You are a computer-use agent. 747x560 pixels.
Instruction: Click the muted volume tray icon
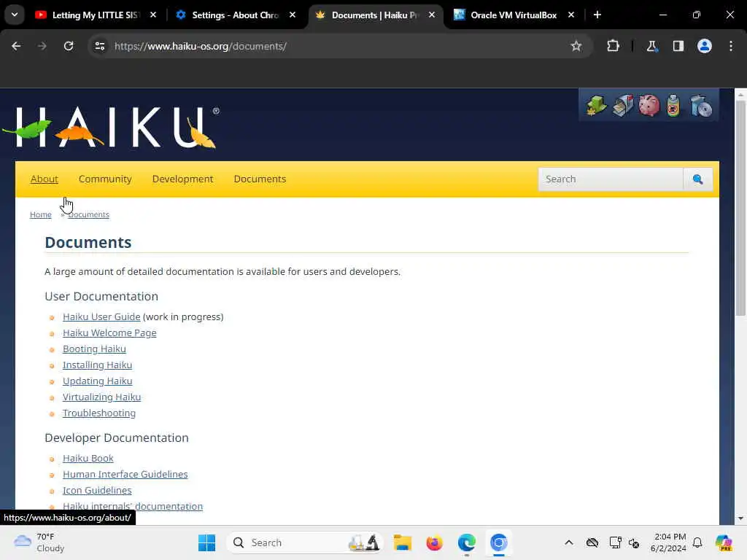click(634, 542)
